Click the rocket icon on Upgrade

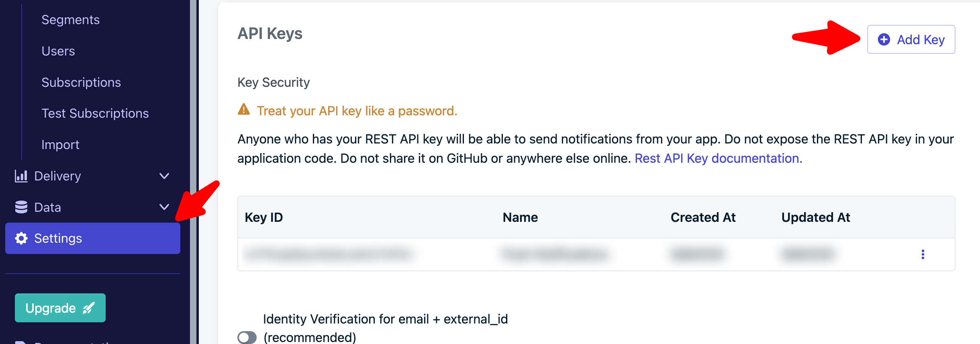click(x=89, y=308)
